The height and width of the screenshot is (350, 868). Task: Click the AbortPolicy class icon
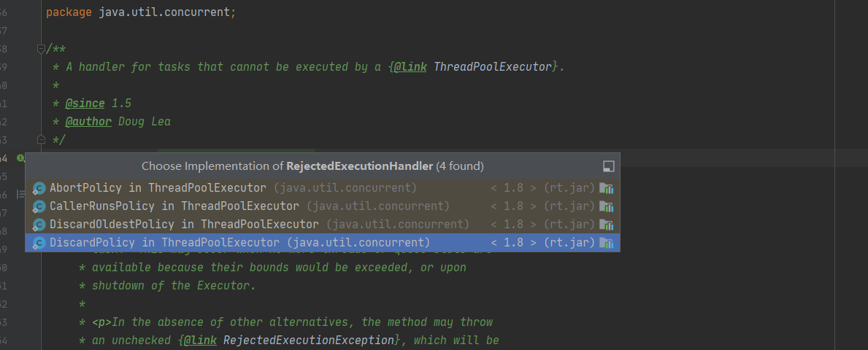[39, 188]
